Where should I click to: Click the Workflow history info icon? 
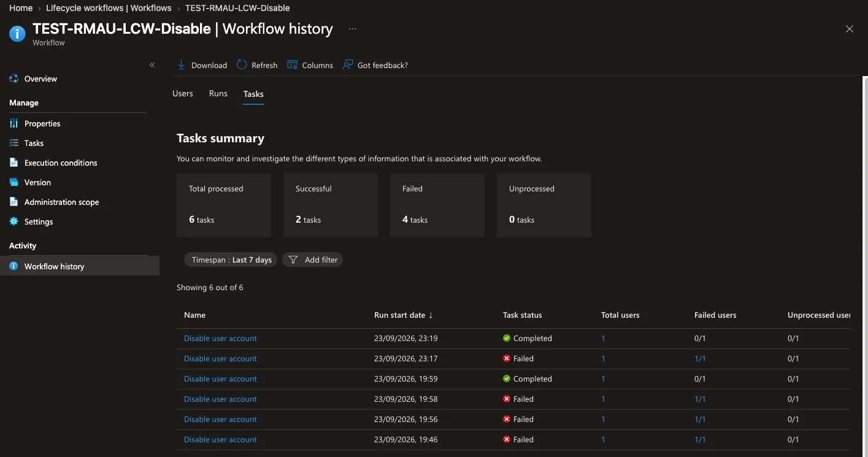14,266
